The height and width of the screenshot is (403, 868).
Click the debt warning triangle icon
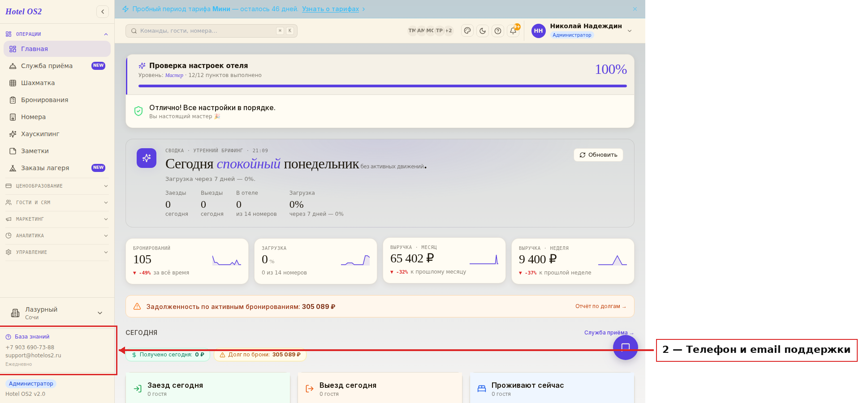click(x=137, y=306)
